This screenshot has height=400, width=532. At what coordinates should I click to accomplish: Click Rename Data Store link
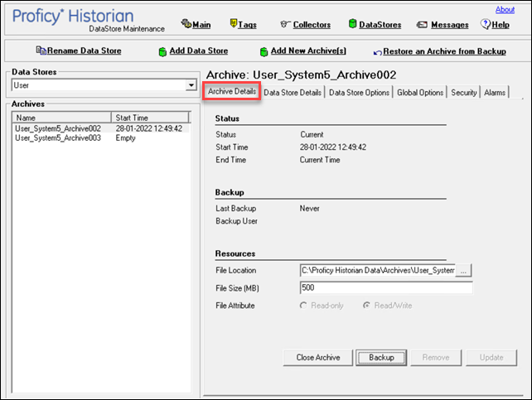click(85, 51)
